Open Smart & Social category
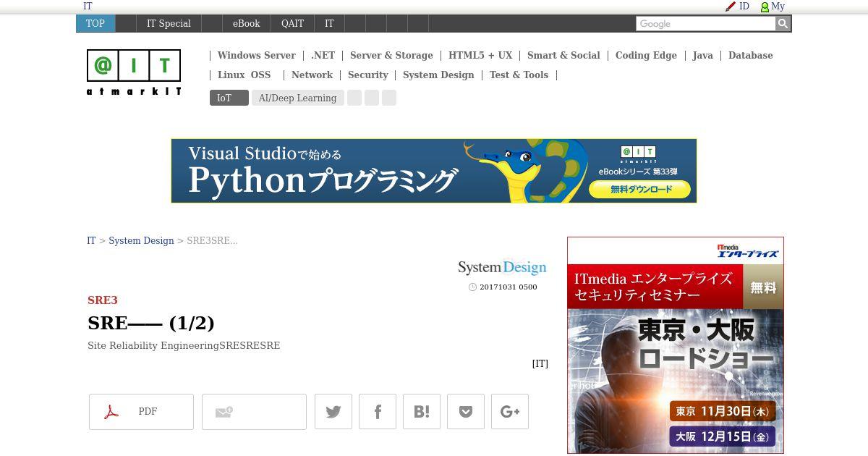Image resolution: width=868 pixels, height=456 pixels. pyautogui.click(x=563, y=55)
